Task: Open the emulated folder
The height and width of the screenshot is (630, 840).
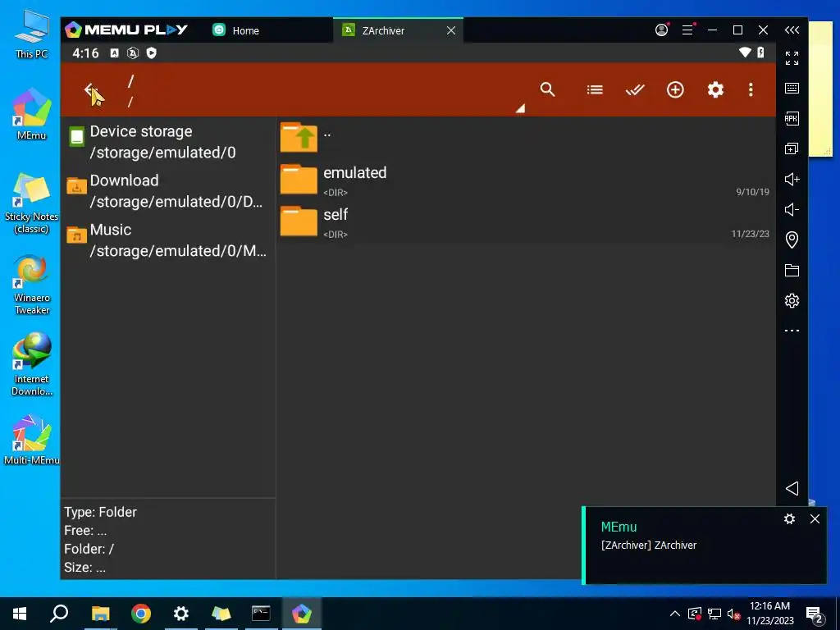Action: (x=525, y=180)
